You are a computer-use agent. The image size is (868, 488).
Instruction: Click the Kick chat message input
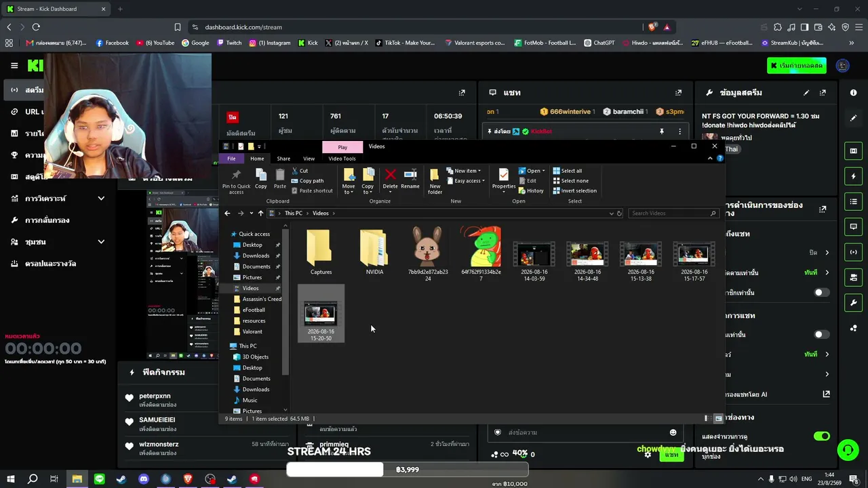click(x=585, y=432)
